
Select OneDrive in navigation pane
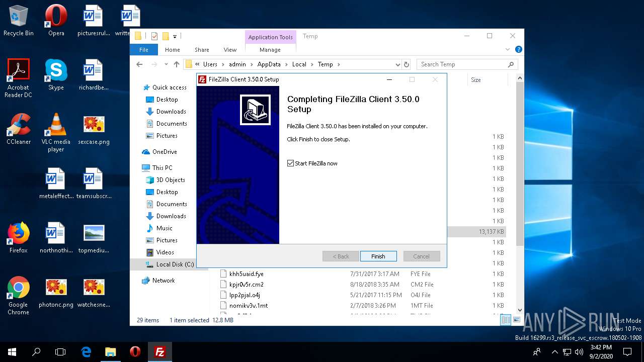click(x=165, y=152)
